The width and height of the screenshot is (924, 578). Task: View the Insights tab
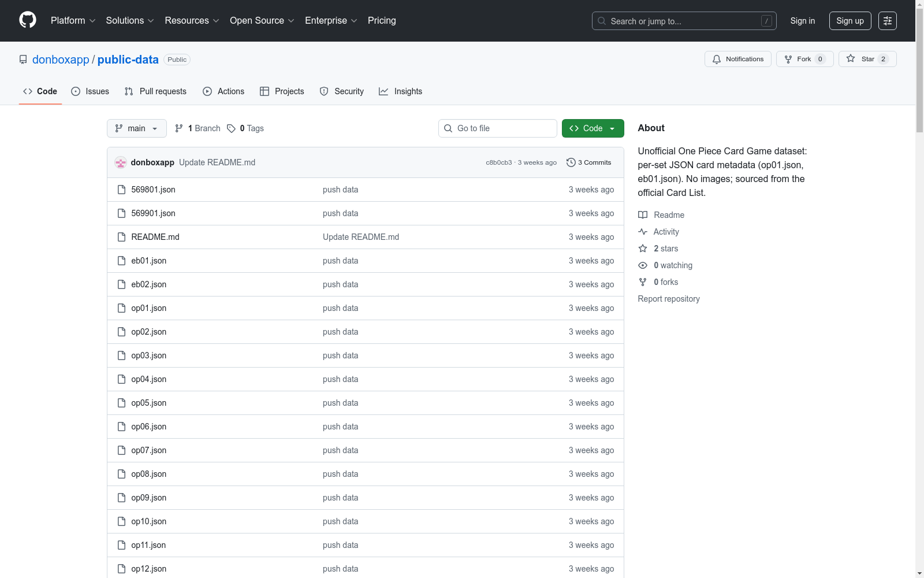point(401,91)
